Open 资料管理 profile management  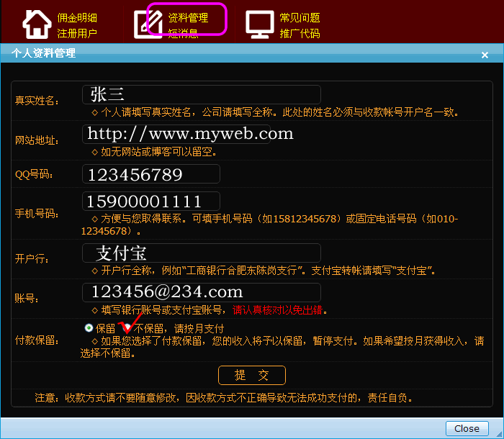(188, 18)
